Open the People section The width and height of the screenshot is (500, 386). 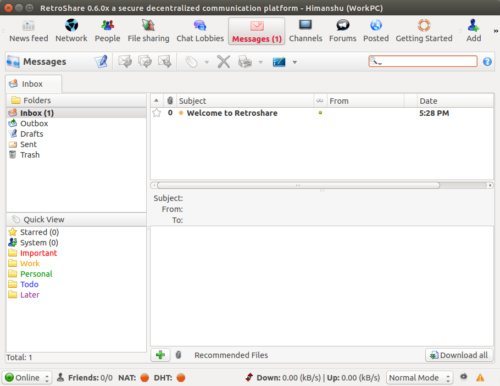click(107, 31)
